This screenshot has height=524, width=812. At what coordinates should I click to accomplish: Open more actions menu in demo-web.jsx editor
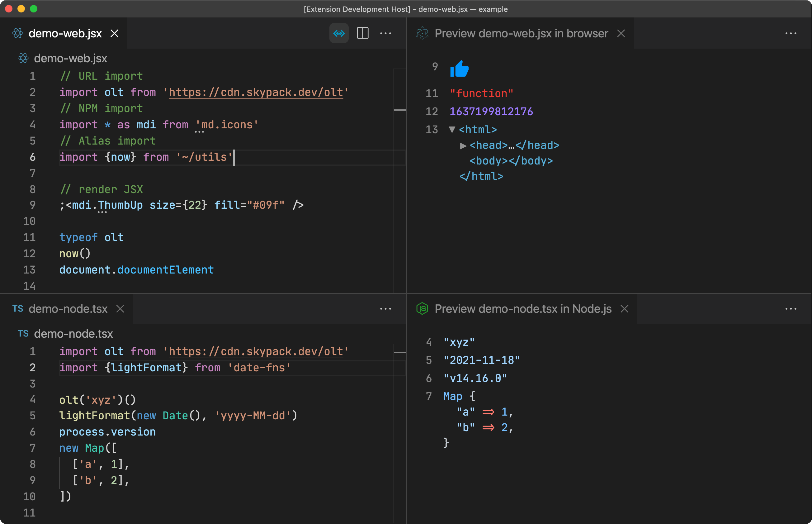click(386, 33)
